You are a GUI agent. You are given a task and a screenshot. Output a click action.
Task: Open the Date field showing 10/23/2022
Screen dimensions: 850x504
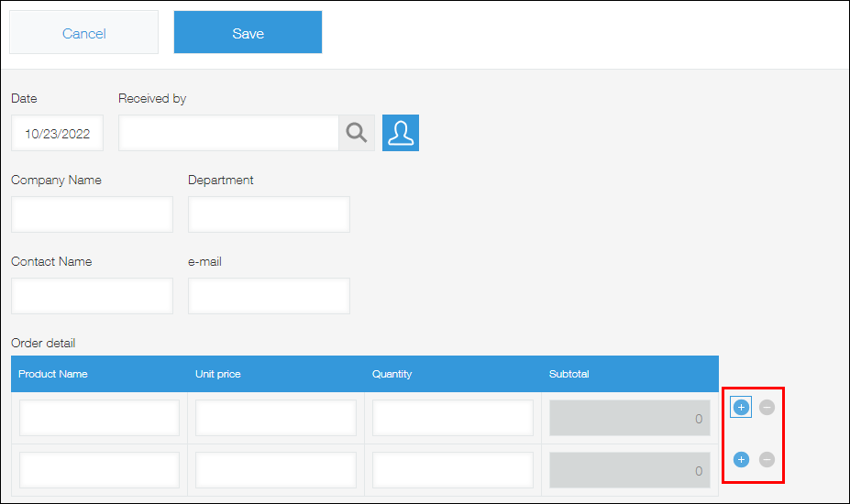pos(57,133)
